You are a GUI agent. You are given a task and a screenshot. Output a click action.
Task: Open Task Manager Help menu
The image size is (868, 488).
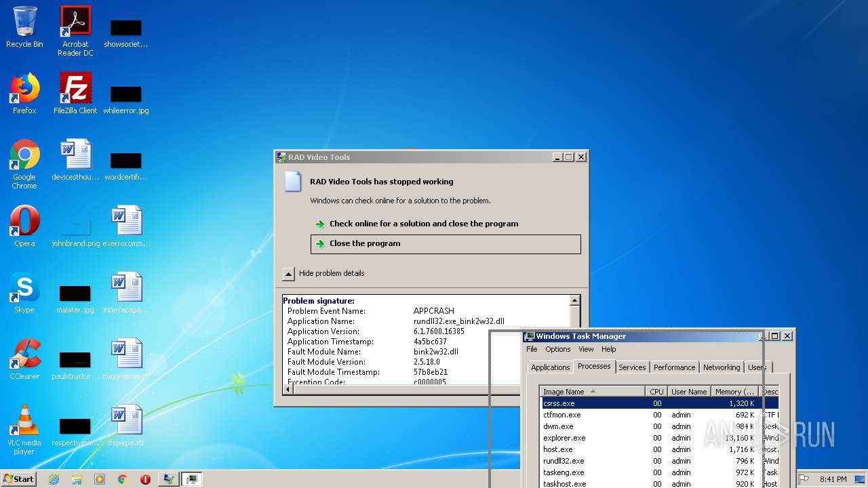pyautogui.click(x=609, y=349)
